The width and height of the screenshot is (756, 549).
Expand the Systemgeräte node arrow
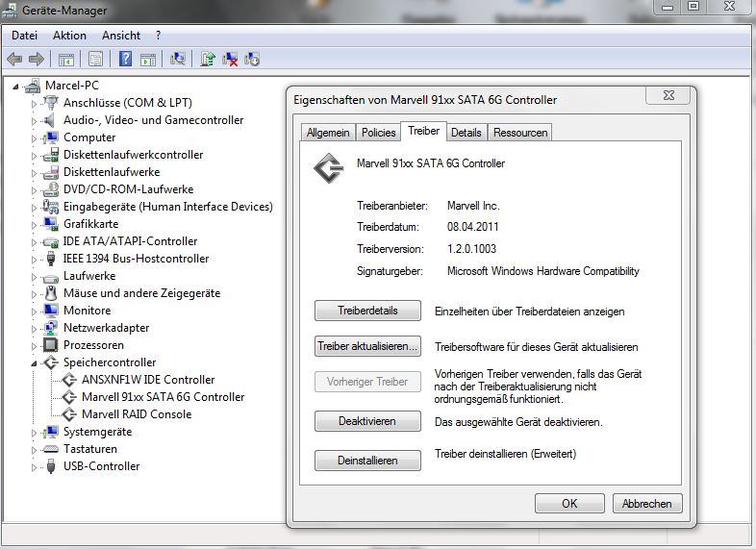(x=34, y=433)
